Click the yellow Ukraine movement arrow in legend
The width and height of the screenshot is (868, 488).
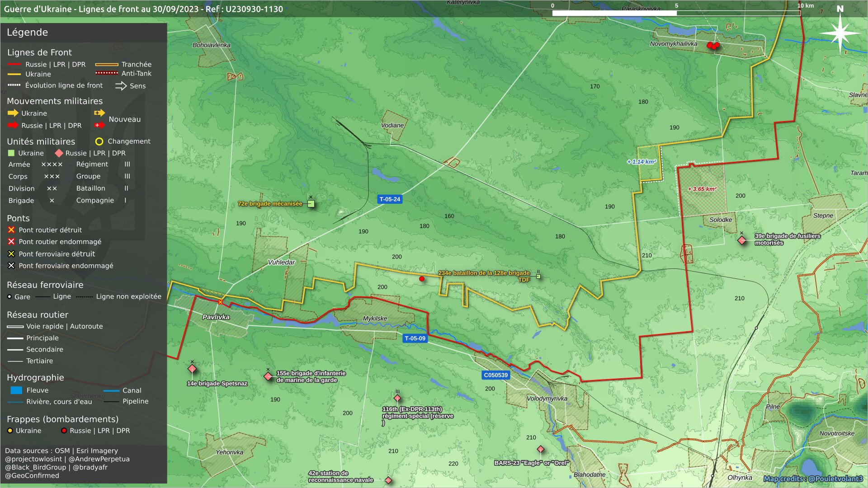coord(13,113)
